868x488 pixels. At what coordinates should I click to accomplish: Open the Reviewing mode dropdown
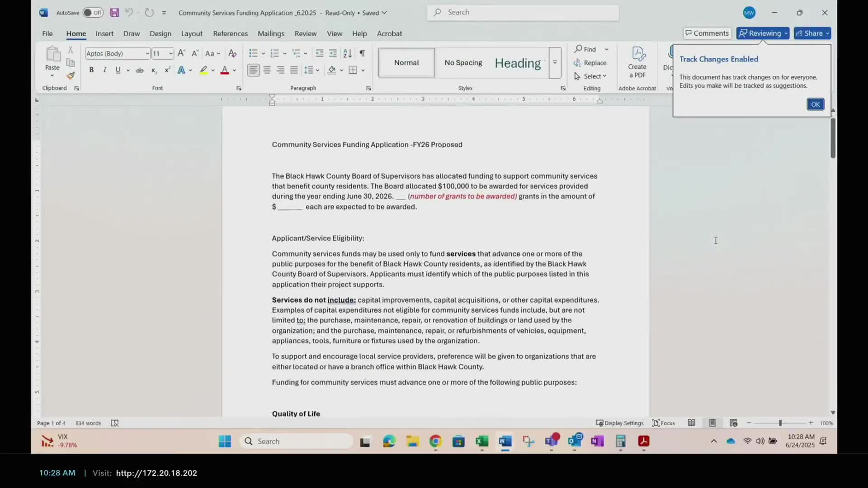coord(763,33)
